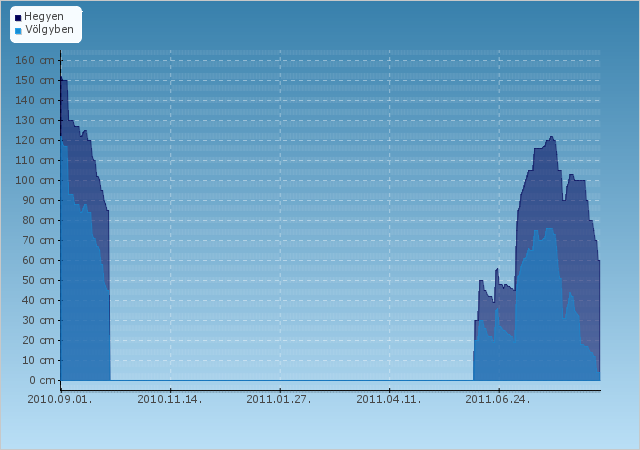This screenshot has width=640, height=450.
Task: Click the 120 cm axis label
Action: [35, 140]
